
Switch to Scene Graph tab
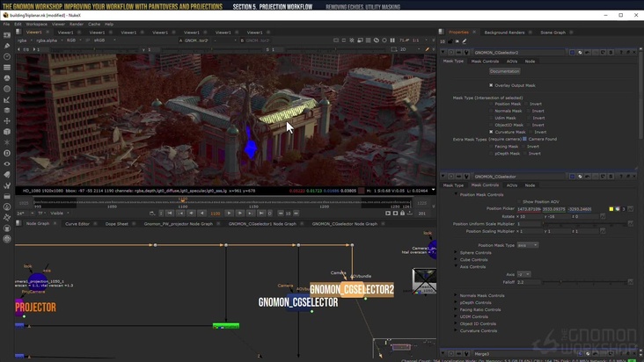pyautogui.click(x=553, y=33)
